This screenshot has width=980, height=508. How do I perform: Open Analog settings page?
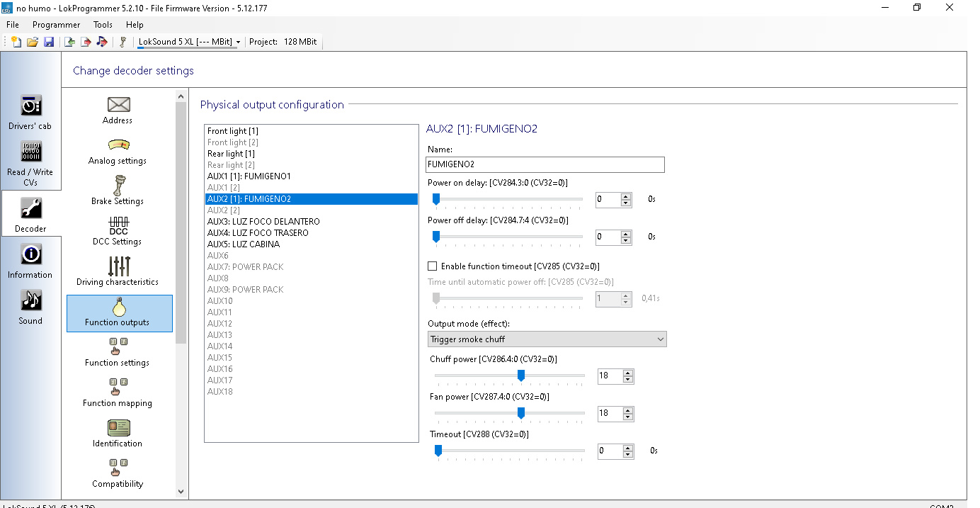[x=118, y=151]
